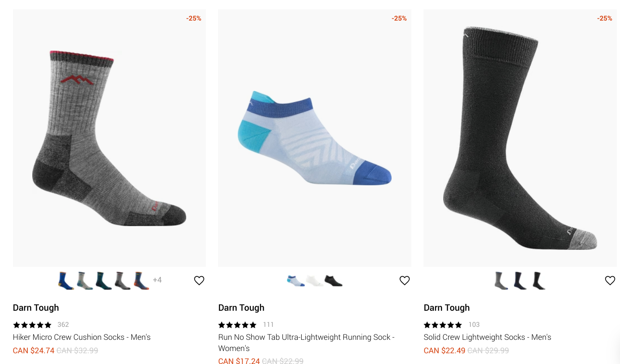
Task: Open Hiker Micro Crew Cushion Socks link
Action: [x=81, y=337]
